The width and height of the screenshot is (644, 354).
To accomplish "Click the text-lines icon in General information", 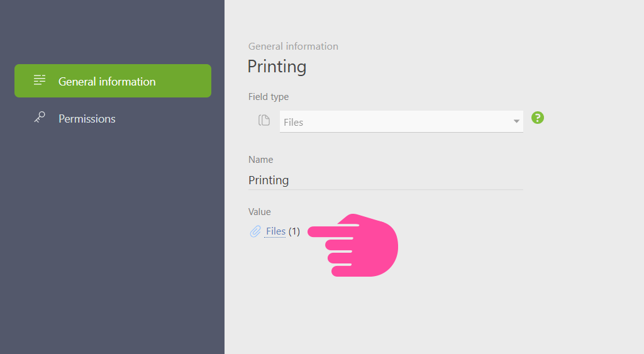I will coord(40,80).
